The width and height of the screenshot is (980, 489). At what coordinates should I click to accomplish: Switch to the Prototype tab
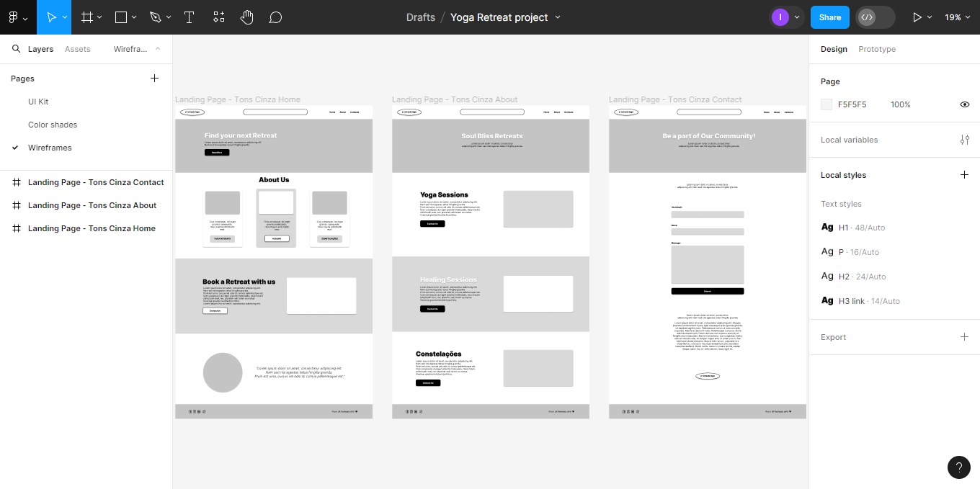[877, 49]
